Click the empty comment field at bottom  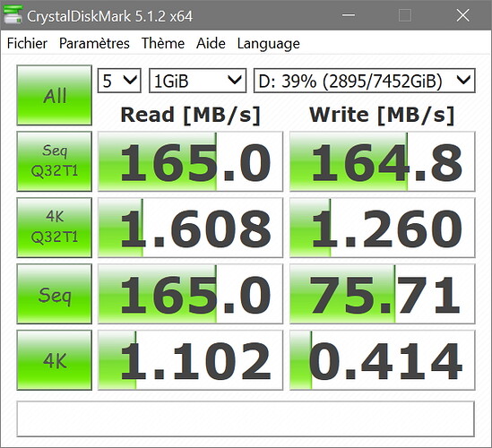pos(246,418)
